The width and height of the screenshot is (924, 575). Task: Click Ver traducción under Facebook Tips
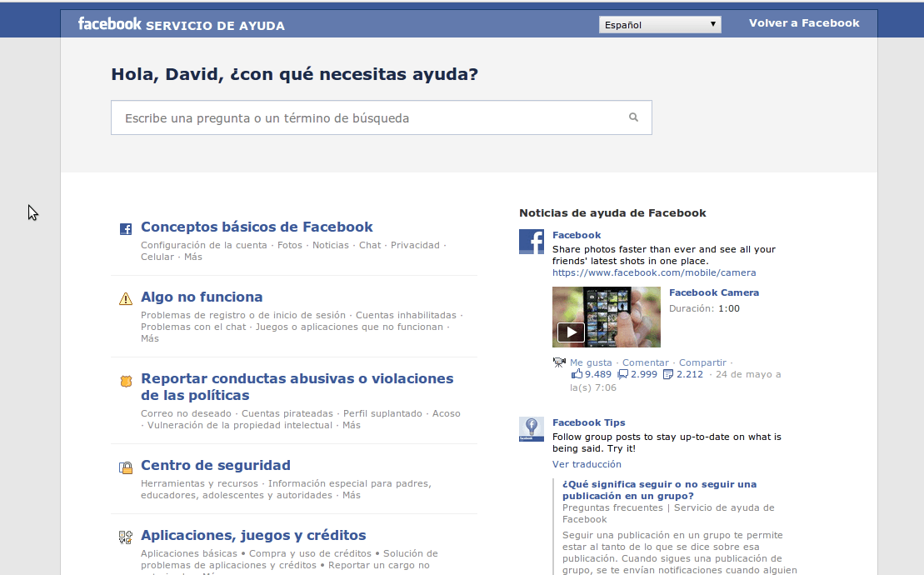tap(587, 464)
